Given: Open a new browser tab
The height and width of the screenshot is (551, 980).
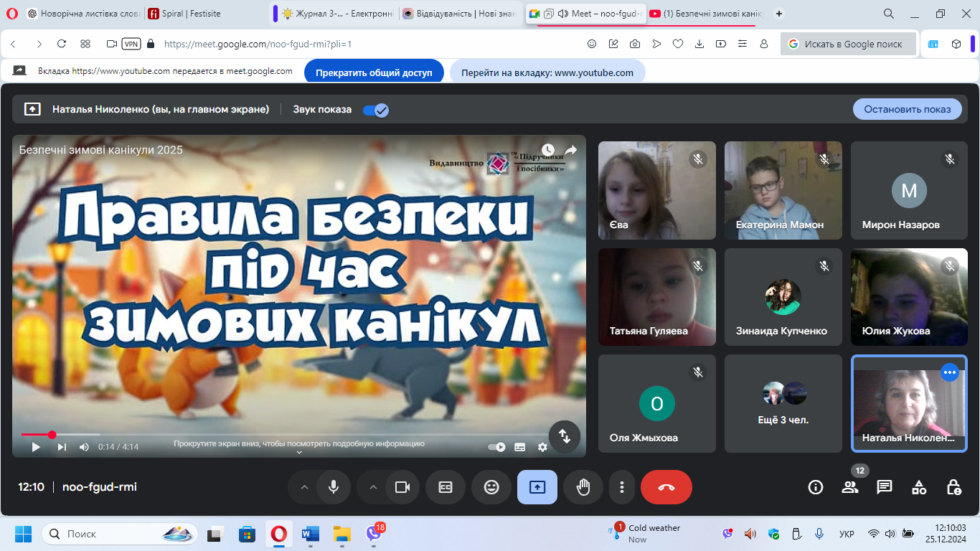Looking at the screenshot, I should [x=780, y=14].
